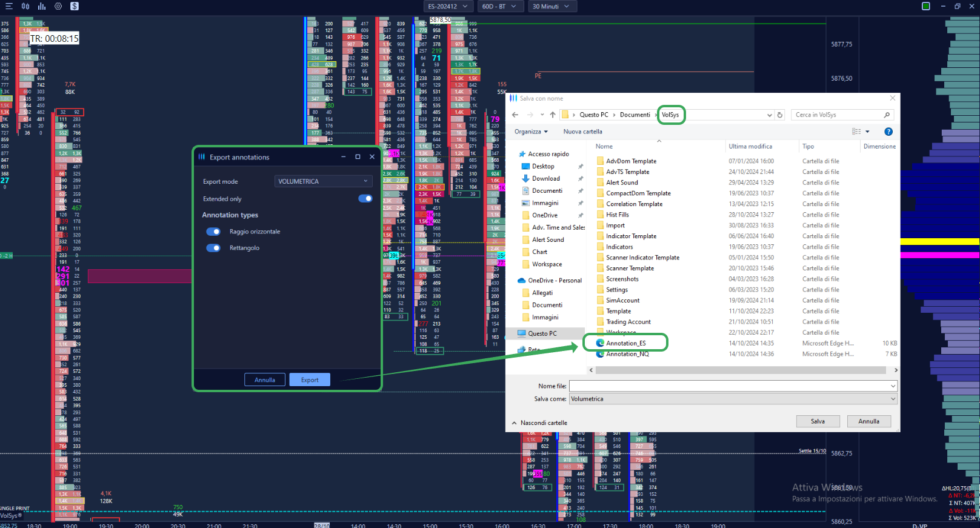This screenshot has width=980, height=528.
Task: Open the 60D - BT period dropdown
Action: [x=499, y=6]
